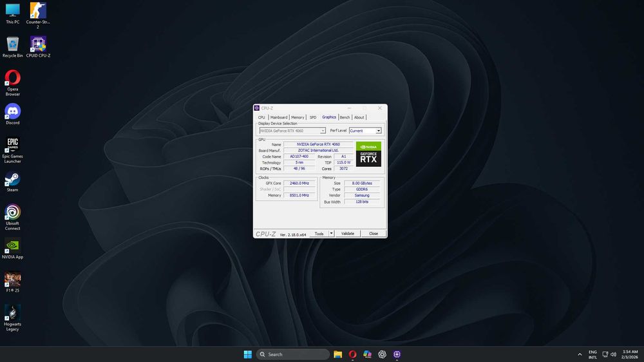Close the CPU-Z window with X
The image size is (644, 362).
[x=379, y=108]
